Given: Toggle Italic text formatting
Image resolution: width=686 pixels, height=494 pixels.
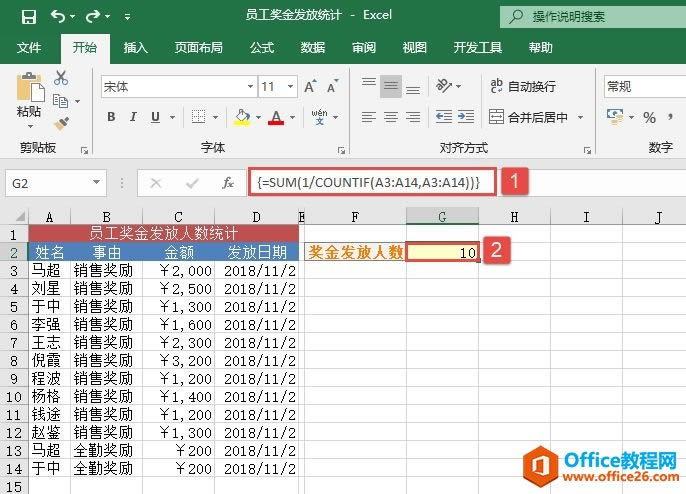Looking at the screenshot, I should (134, 117).
